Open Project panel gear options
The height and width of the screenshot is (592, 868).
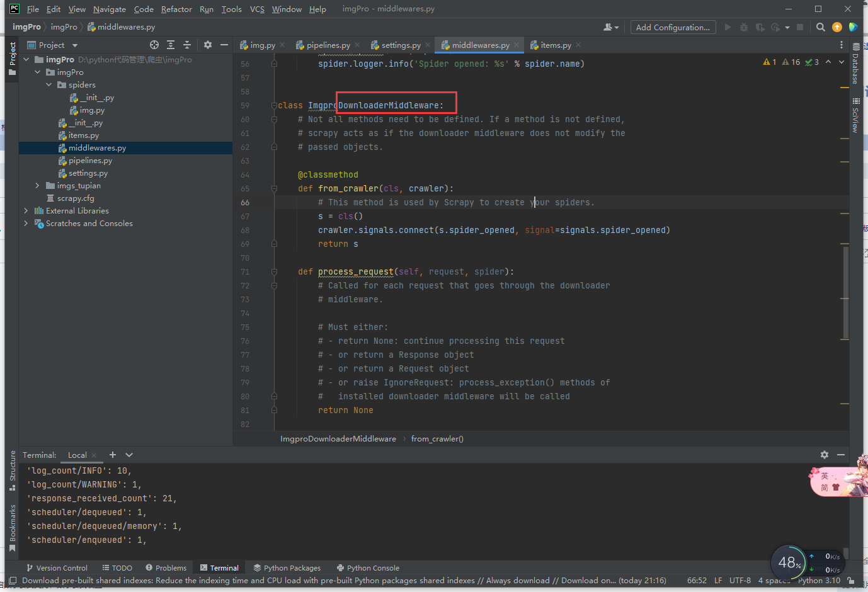coord(208,45)
